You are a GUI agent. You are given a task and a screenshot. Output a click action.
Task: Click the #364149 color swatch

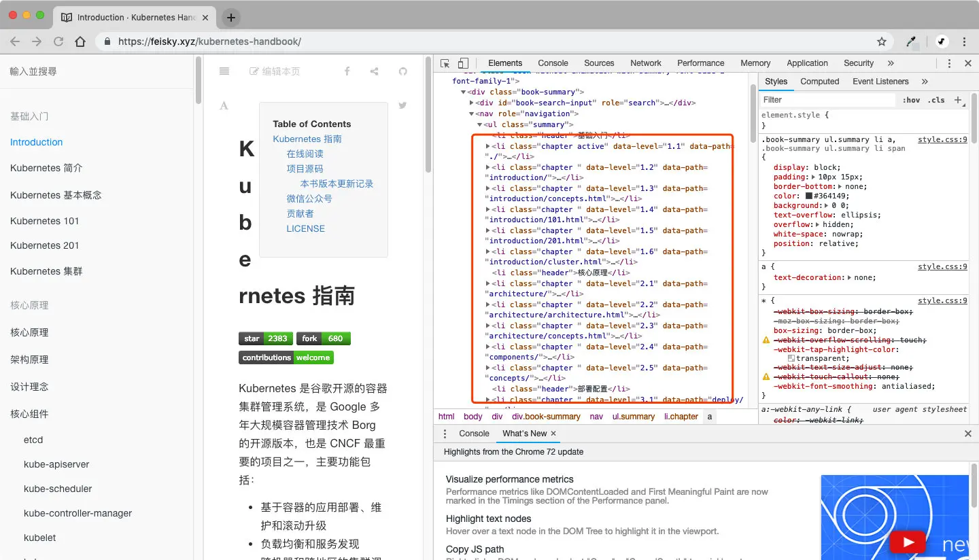pos(809,196)
